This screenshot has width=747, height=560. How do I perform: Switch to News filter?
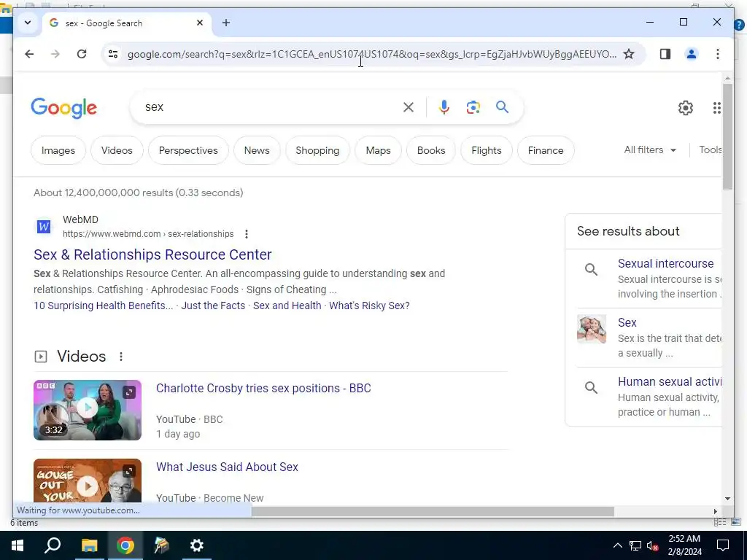(257, 150)
